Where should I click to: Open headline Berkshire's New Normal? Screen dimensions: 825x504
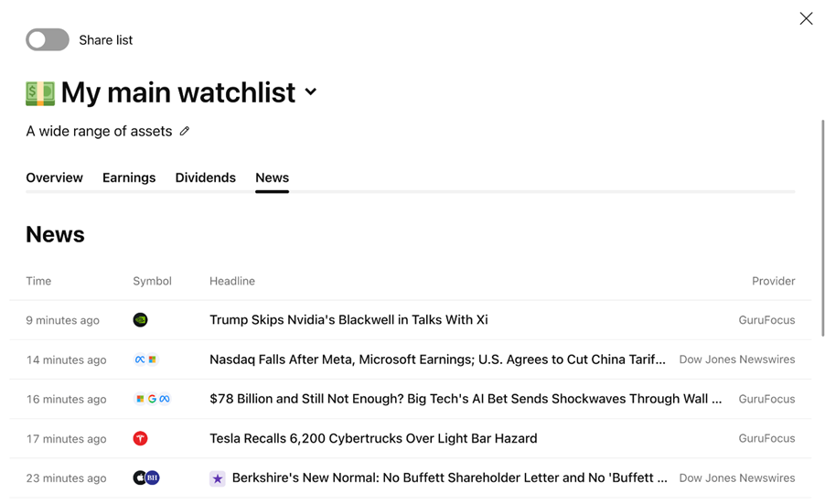coord(450,477)
